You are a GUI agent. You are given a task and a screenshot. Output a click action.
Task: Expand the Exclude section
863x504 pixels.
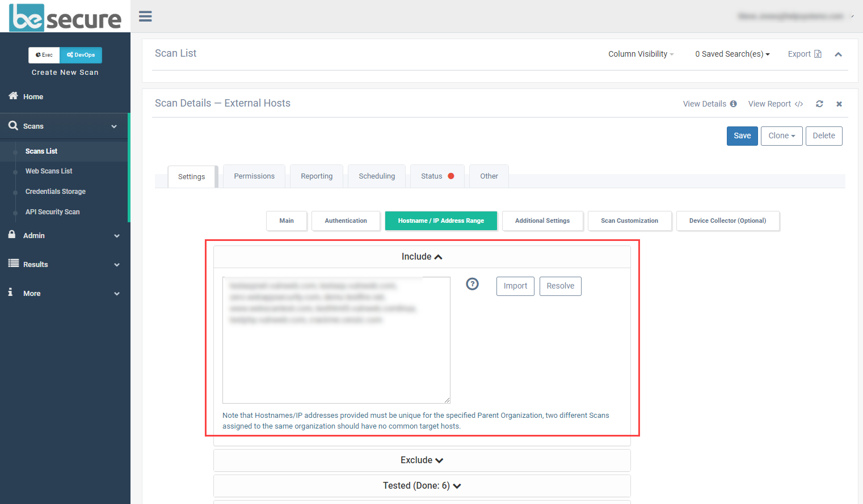click(x=422, y=460)
